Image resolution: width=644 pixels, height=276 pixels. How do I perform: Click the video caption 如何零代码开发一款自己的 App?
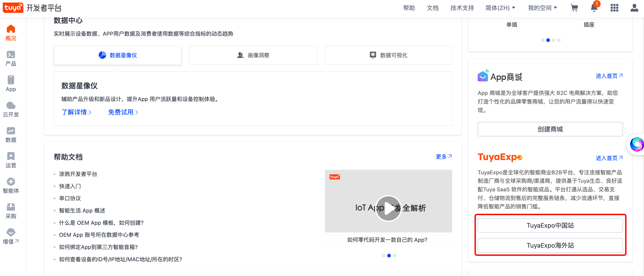[387, 240]
